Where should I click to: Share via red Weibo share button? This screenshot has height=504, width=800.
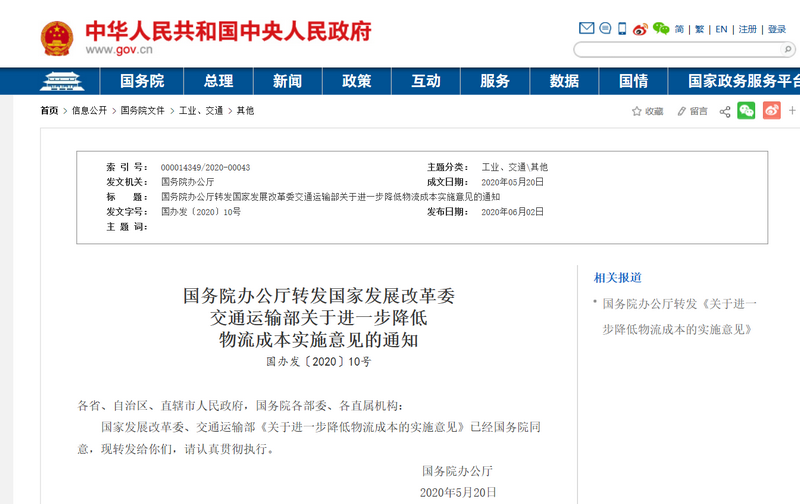(771, 111)
